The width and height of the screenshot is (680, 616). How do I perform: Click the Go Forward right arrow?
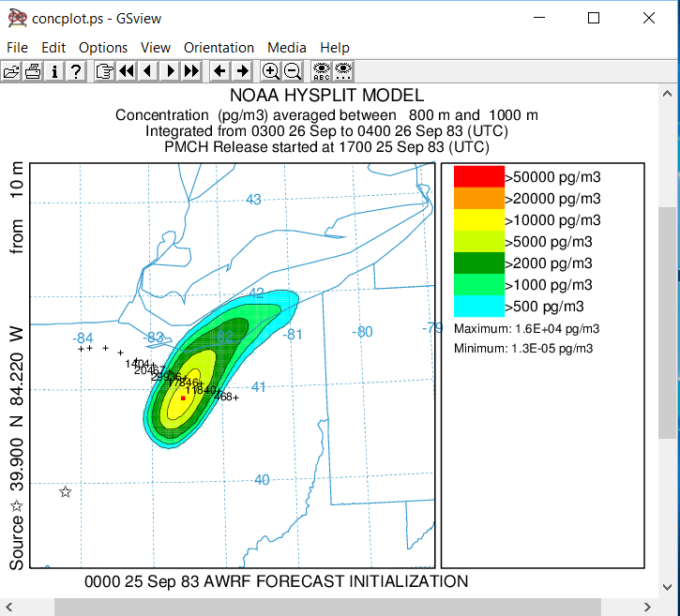(242, 71)
